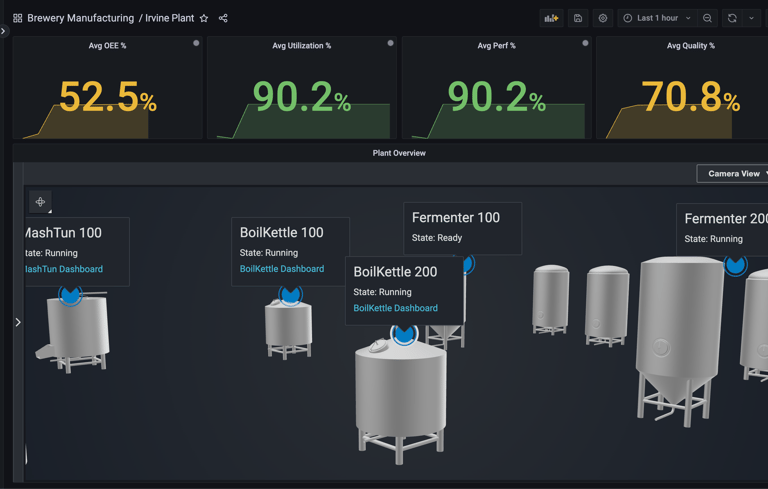Click the Avg OEE % panel info dot
Screen dimensions: 768x489
click(x=196, y=43)
